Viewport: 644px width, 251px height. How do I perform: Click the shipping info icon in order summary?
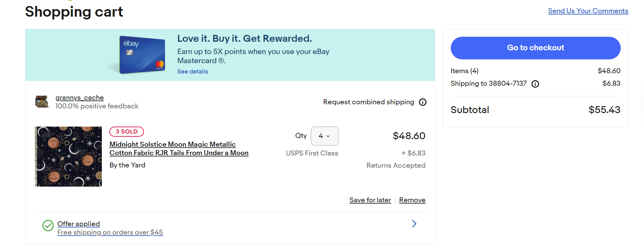535,84
